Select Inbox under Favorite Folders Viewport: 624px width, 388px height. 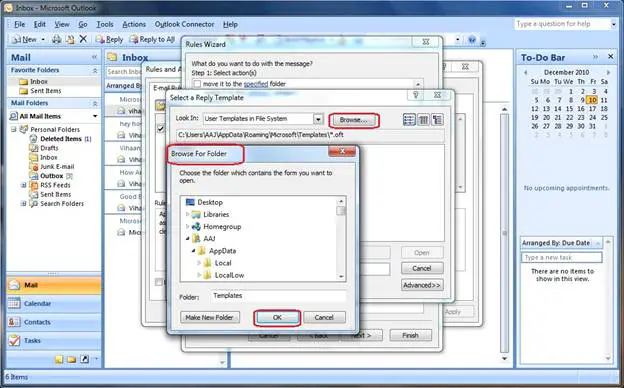tap(39, 81)
